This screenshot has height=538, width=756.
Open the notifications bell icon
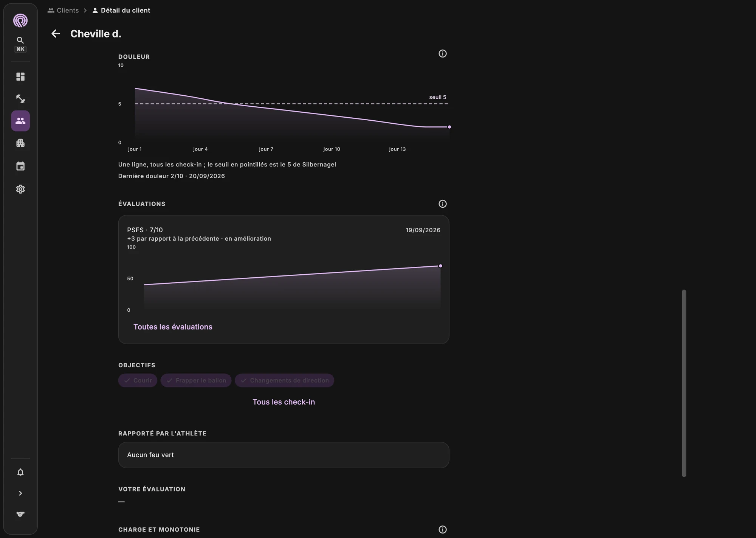pyautogui.click(x=20, y=473)
